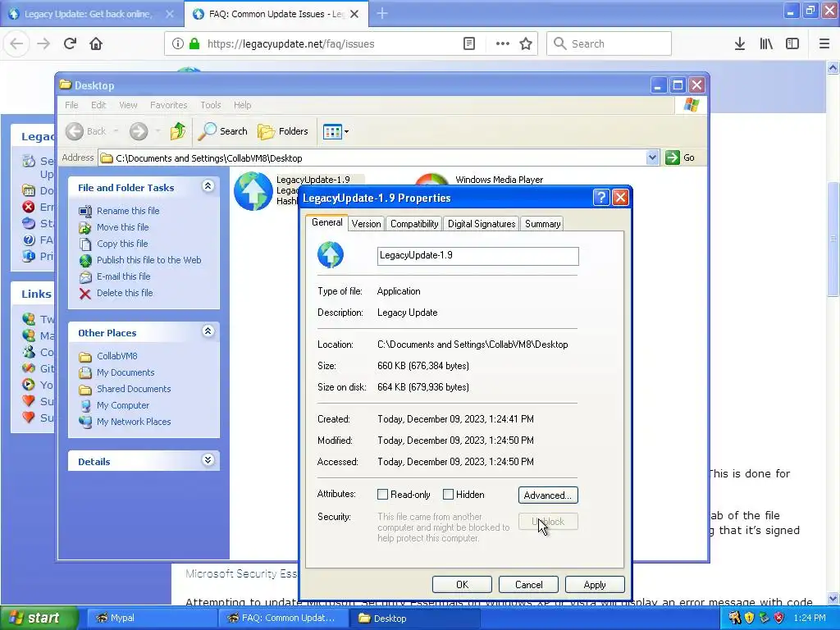The image size is (840, 630).
Task: Open Explorer Search toolbar button
Action: pyautogui.click(x=223, y=131)
